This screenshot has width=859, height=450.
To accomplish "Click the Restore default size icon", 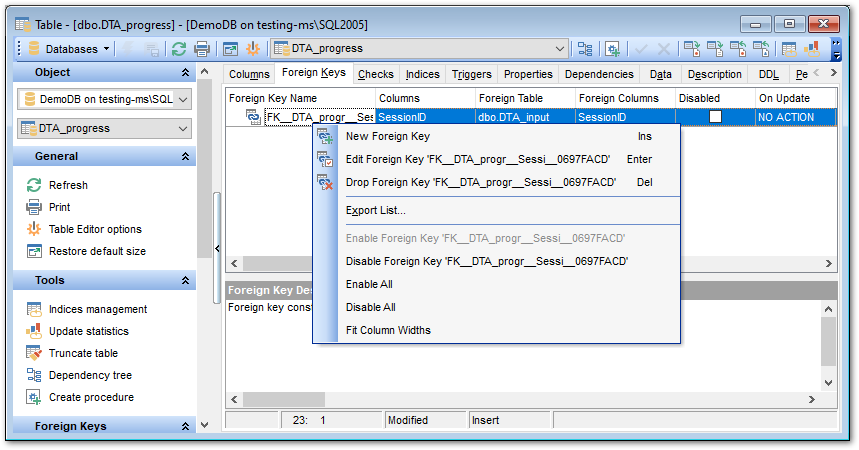I will point(34,251).
